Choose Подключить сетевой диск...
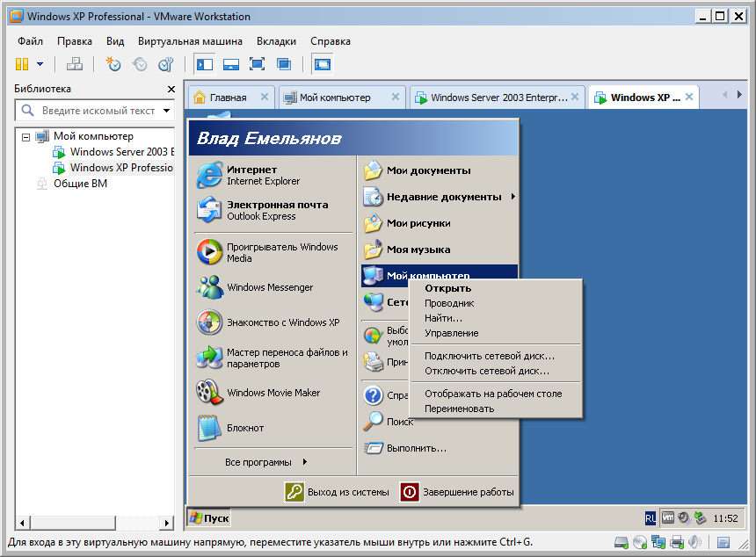This screenshot has height=557, width=756. pos(495,356)
